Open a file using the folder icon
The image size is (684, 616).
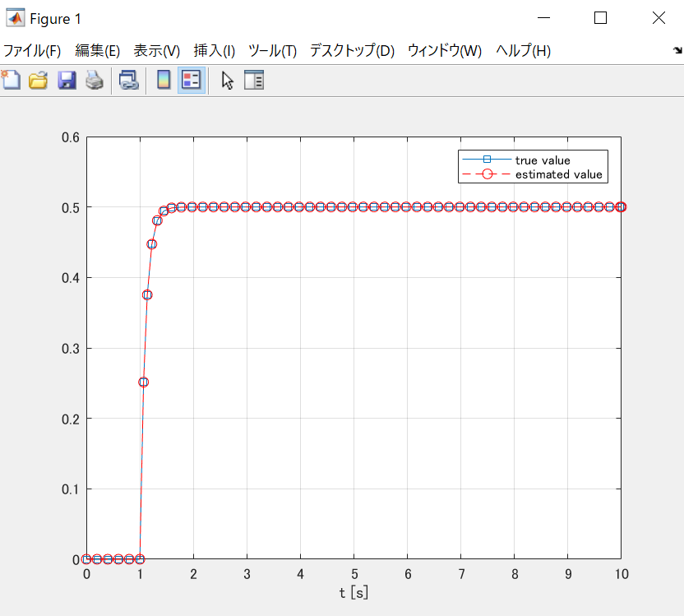(x=38, y=80)
